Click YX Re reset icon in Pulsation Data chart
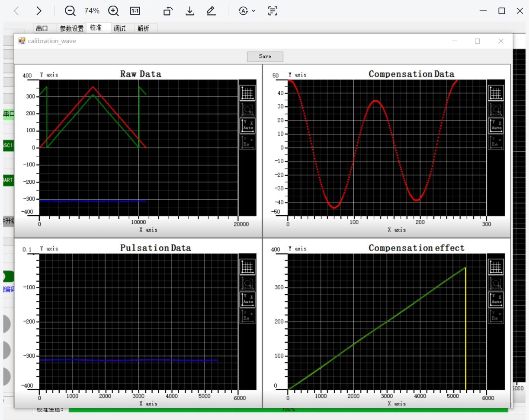 click(247, 316)
